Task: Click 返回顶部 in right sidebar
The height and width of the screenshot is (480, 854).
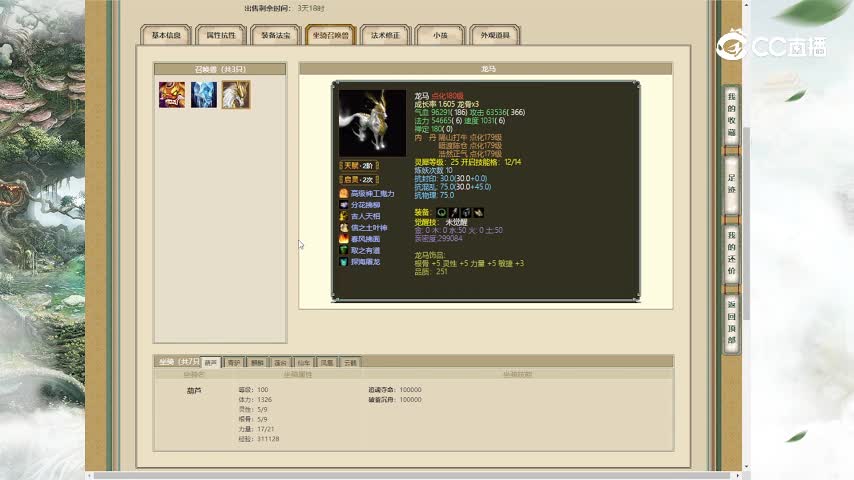Action: (731, 322)
